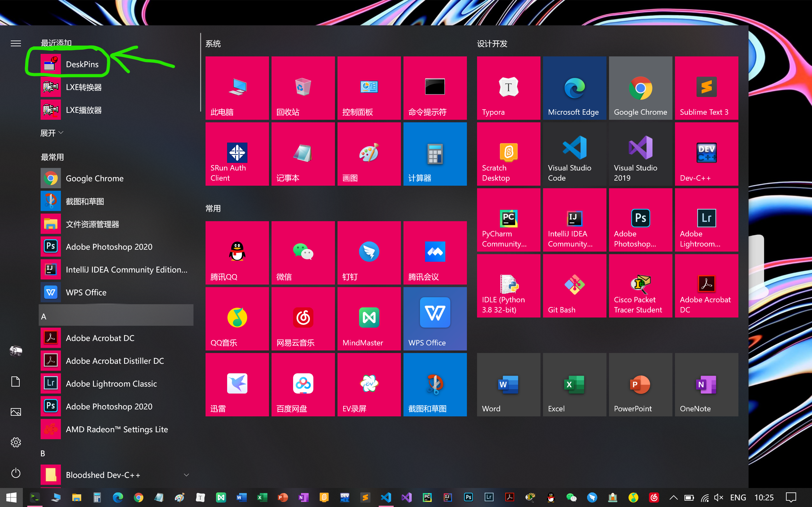The height and width of the screenshot is (507, 812).
Task: Launch the Visual Studio Code tile
Action: pyautogui.click(x=574, y=154)
